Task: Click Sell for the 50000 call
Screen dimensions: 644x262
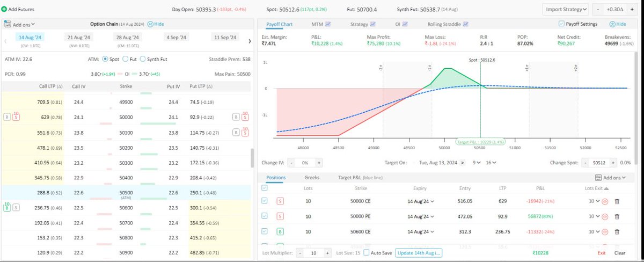Action: click(x=15, y=117)
